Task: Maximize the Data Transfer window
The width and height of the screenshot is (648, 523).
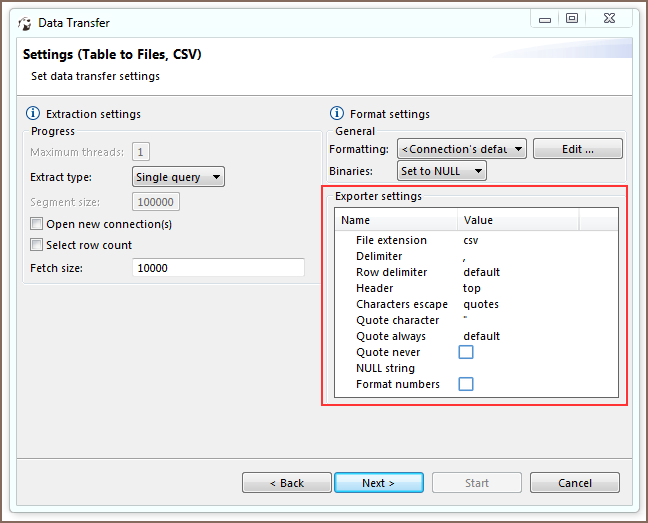Action: point(571,18)
